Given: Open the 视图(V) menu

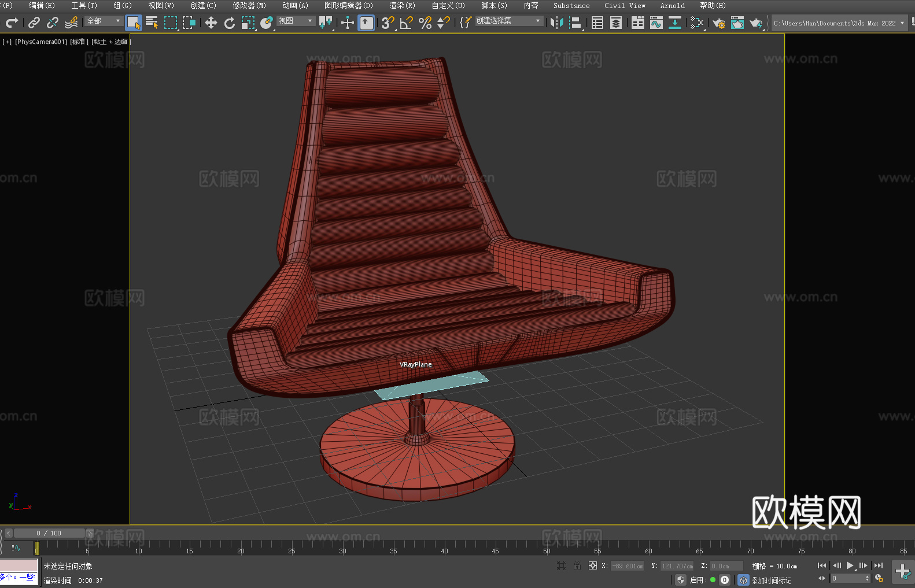Looking at the screenshot, I should pyautogui.click(x=161, y=5).
